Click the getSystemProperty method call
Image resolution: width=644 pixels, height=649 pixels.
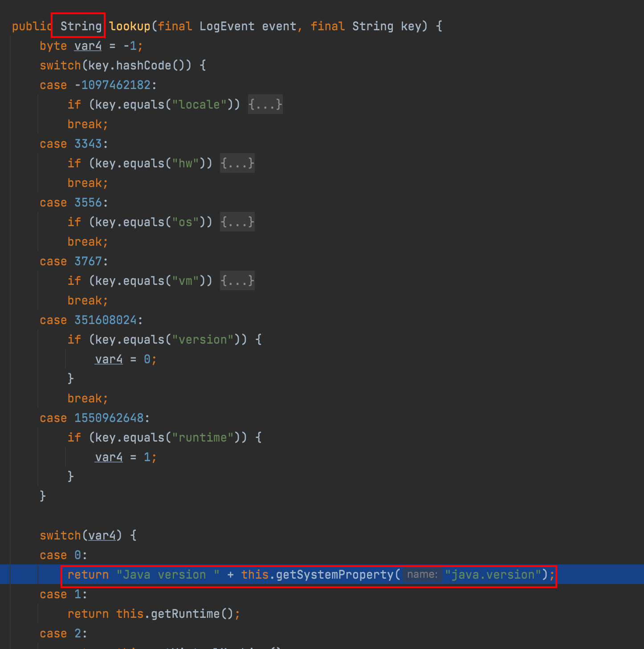click(334, 575)
